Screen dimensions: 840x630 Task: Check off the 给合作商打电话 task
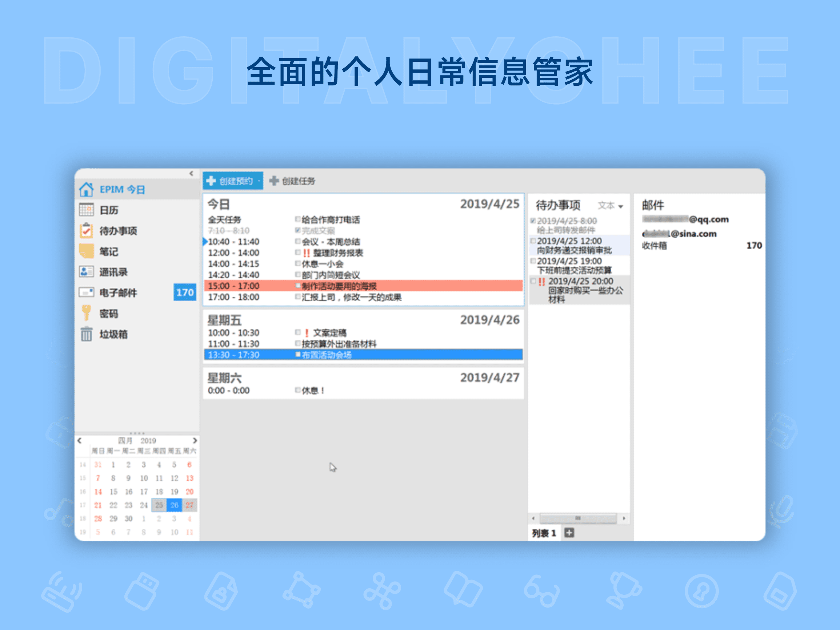[298, 219]
